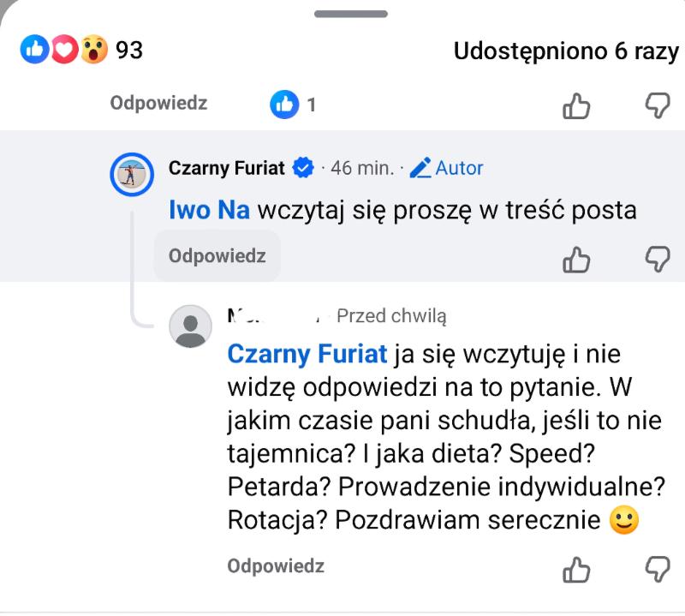
Task: Click the Czarny Furiat author name
Action: click(226, 168)
